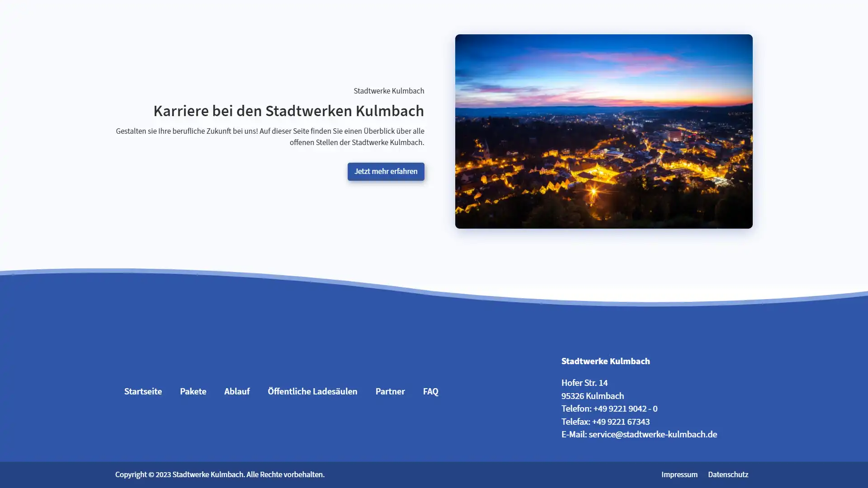Click the Telefon number +49 9221 9042 - 0
This screenshot has height=488, width=868.
click(x=625, y=408)
